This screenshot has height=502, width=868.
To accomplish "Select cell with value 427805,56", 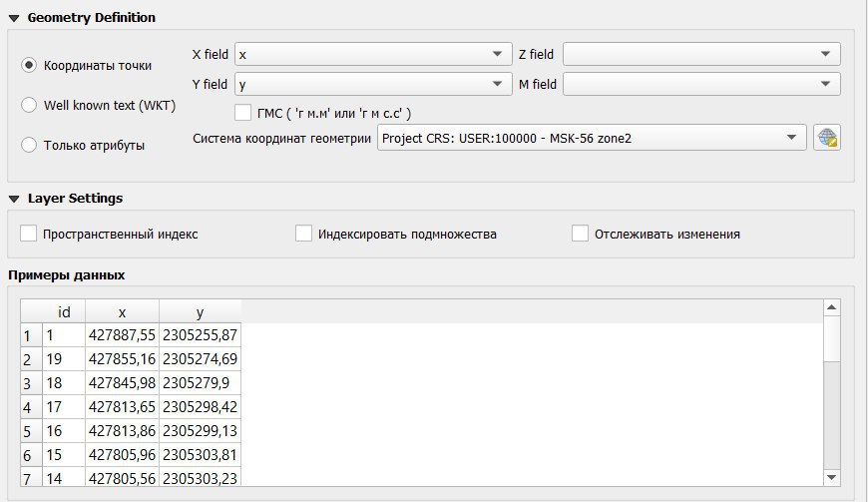I will pos(122,477).
